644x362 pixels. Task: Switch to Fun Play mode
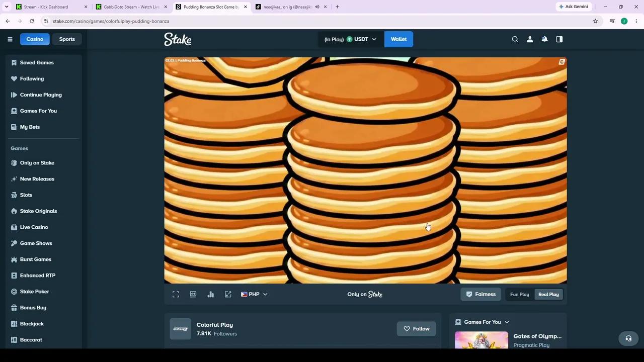coord(520,294)
